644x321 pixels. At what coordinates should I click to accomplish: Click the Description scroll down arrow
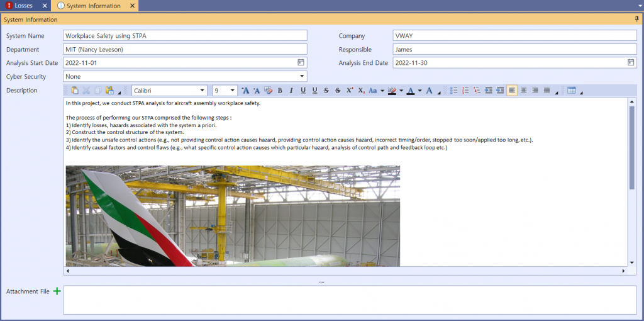tap(631, 262)
